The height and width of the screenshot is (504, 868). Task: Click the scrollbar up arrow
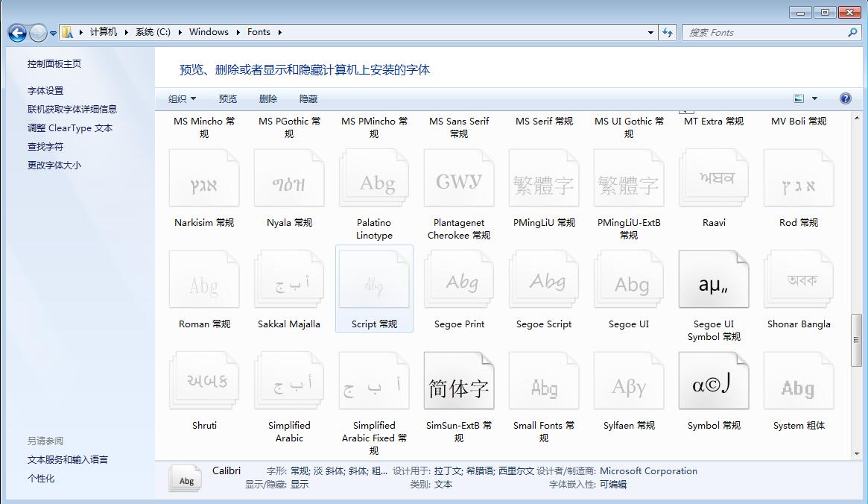pos(856,118)
